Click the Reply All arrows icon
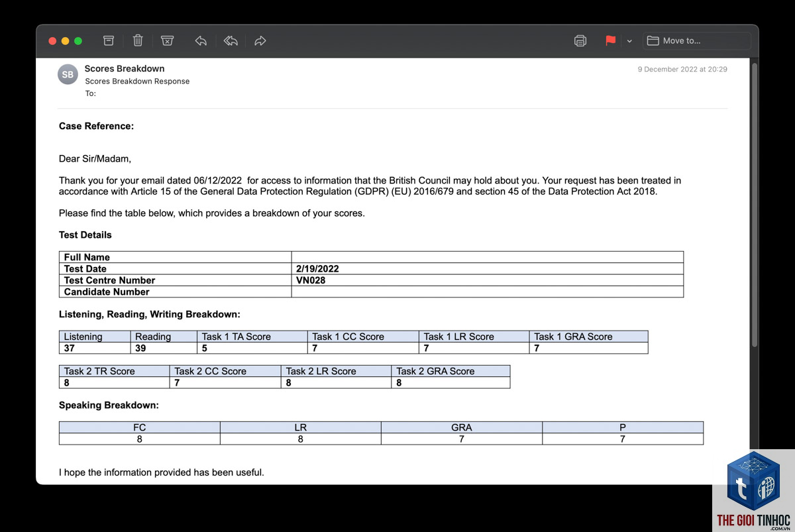The height and width of the screenshot is (532, 795). (231, 41)
